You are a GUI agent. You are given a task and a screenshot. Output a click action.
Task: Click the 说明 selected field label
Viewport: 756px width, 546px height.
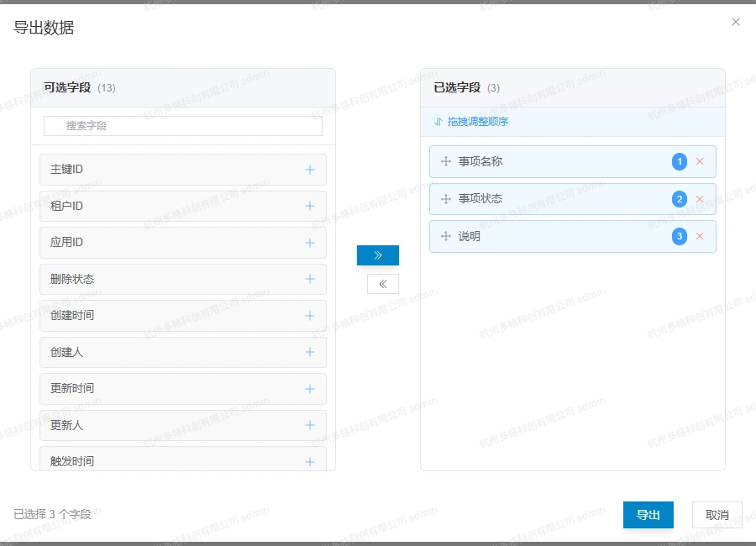point(469,236)
